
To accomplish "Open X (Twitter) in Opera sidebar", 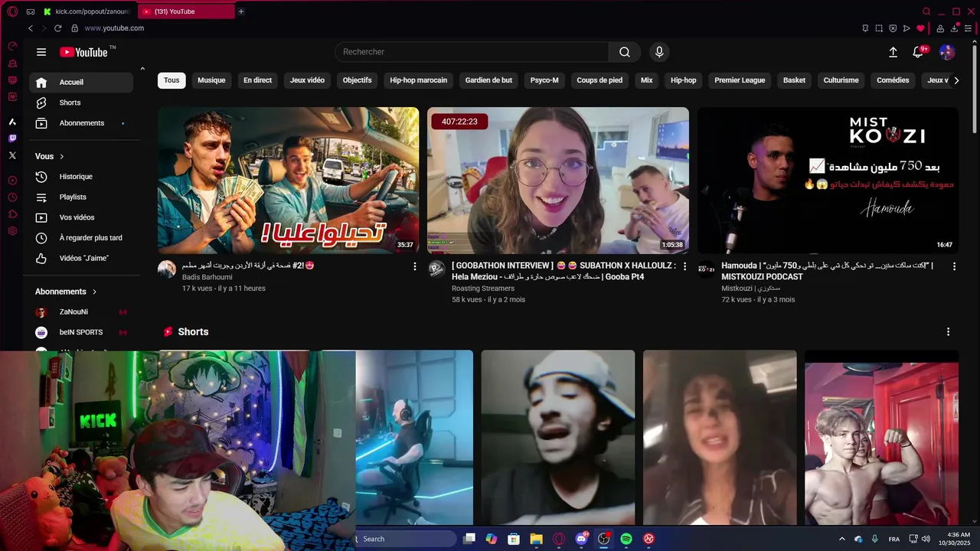I will 12,155.
